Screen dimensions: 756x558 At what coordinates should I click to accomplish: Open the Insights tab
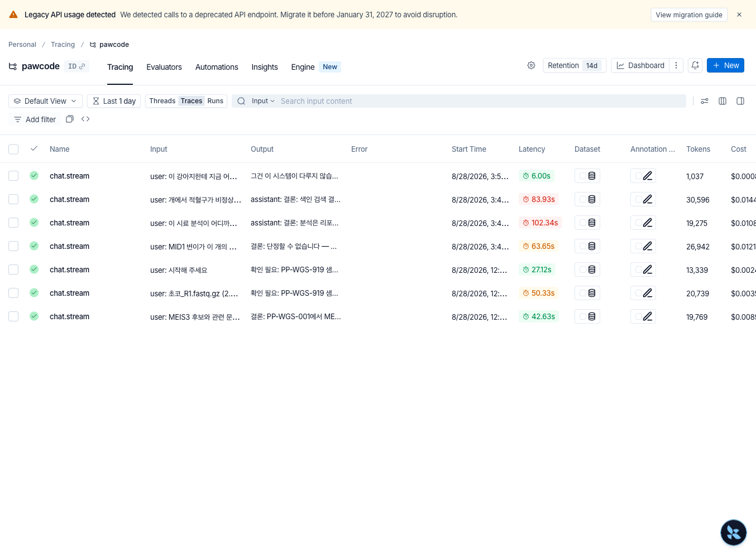tap(265, 67)
